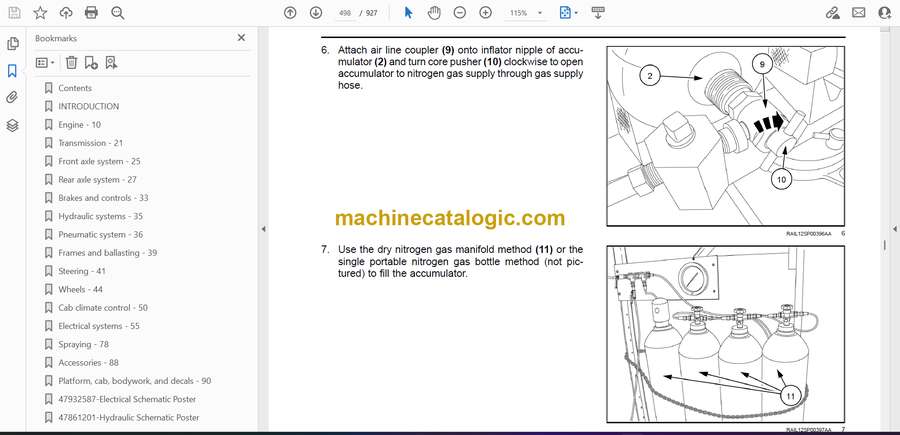Click the zoom out minus icon
This screenshot has height=435, width=900.
(x=460, y=13)
